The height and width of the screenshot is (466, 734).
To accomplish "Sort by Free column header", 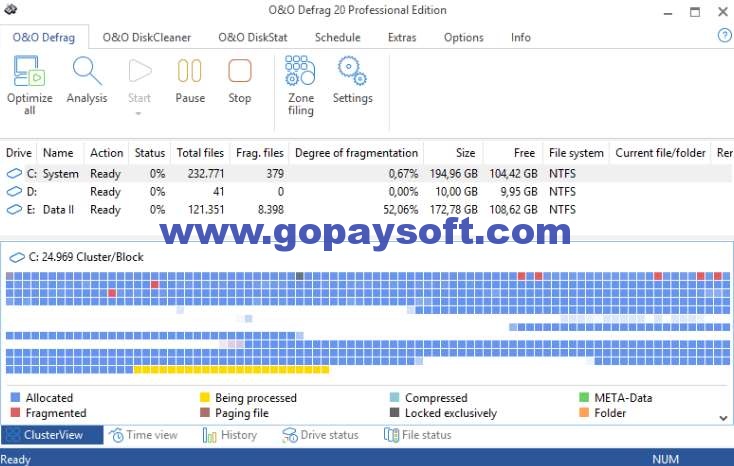I will click(x=524, y=153).
